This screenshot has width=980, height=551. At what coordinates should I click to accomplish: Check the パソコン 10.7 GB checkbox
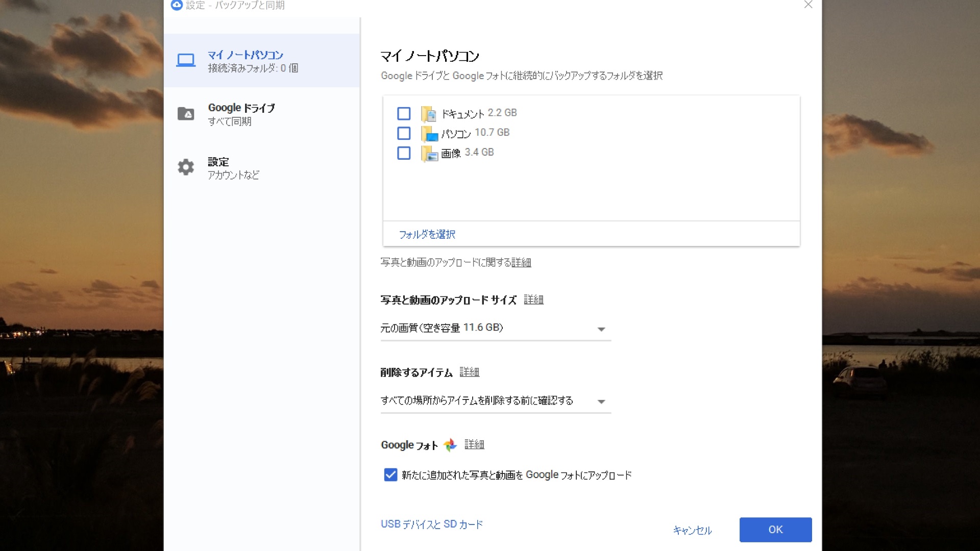404,133
